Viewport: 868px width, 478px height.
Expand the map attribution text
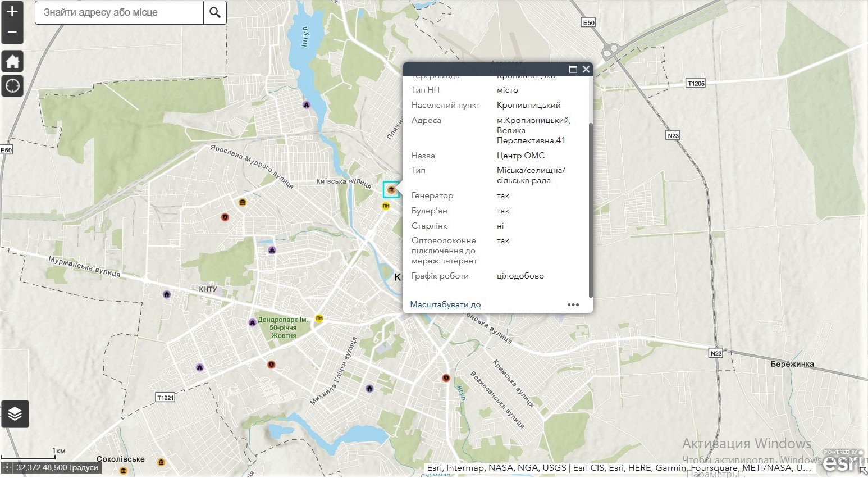point(619,467)
